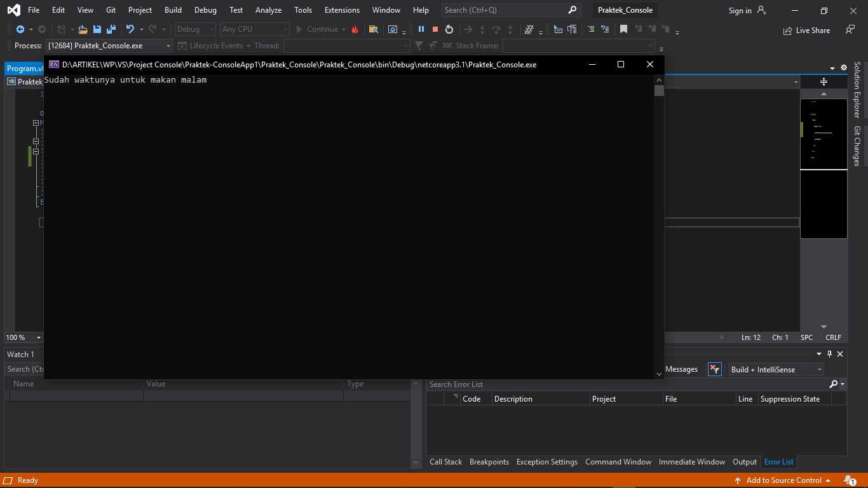The image size is (868, 488).
Task: Click the Send Feedback icon
Action: pos(850,29)
